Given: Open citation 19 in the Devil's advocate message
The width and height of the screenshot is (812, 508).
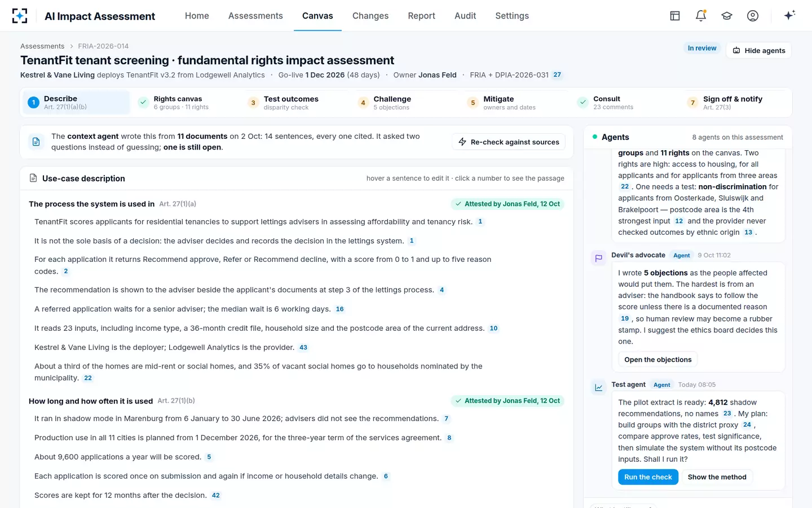Looking at the screenshot, I should point(625,319).
